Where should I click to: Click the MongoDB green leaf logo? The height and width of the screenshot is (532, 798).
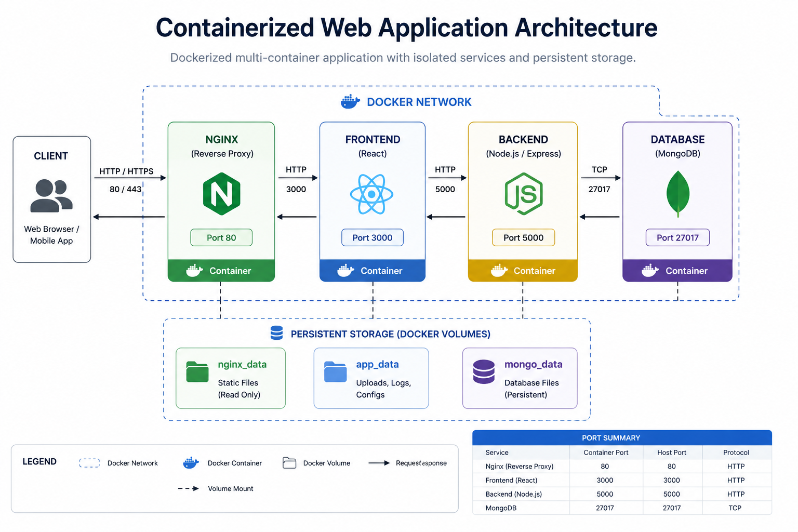pyautogui.click(x=677, y=193)
